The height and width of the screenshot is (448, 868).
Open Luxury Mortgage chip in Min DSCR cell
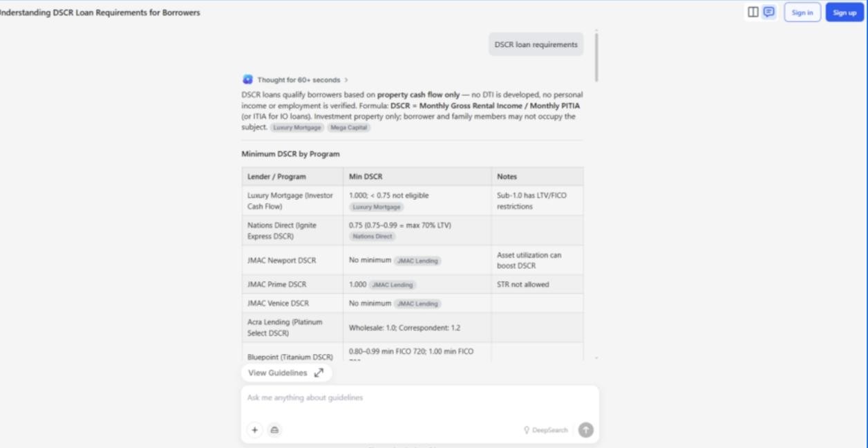pyautogui.click(x=377, y=207)
